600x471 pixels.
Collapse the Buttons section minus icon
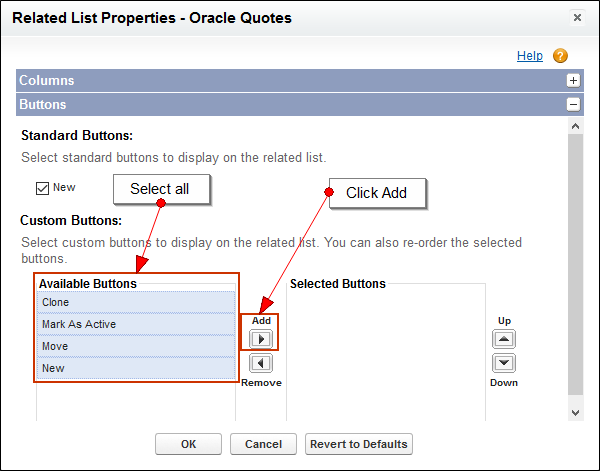[x=573, y=104]
